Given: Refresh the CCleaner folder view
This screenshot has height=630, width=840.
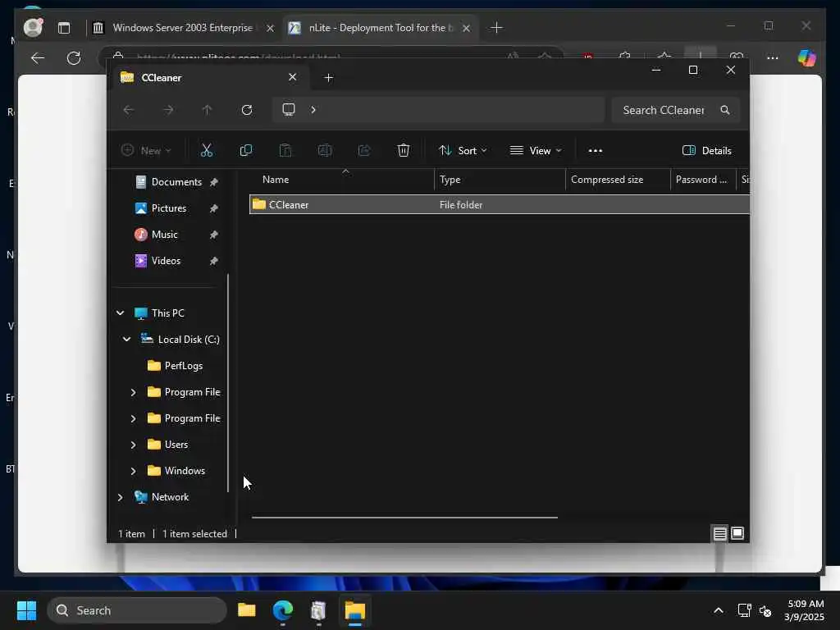Looking at the screenshot, I should (247, 110).
